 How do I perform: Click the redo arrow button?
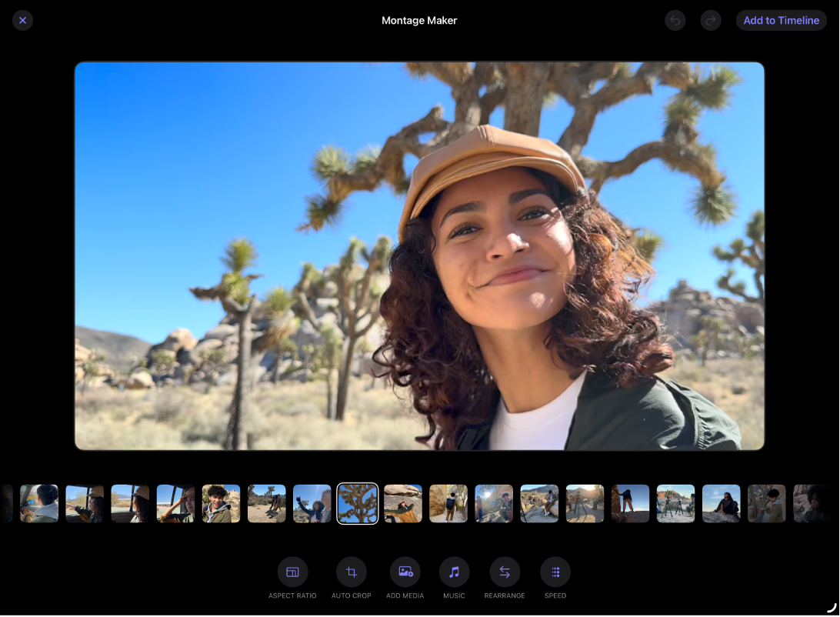click(711, 21)
